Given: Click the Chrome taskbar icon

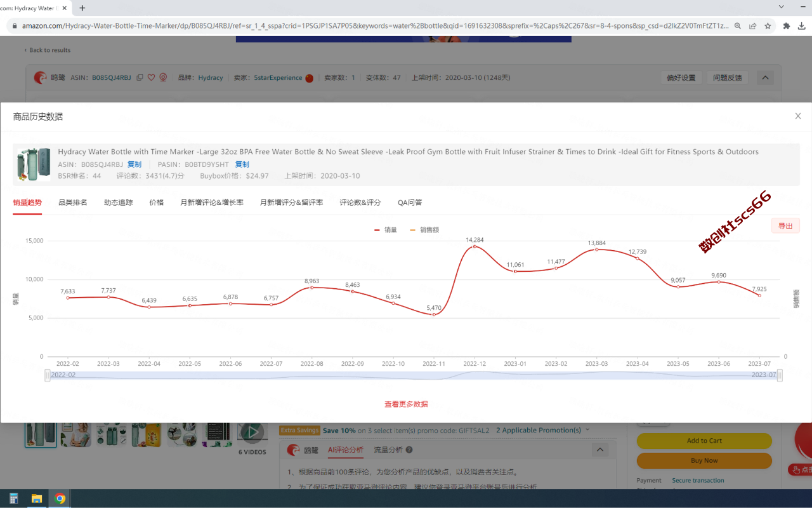Looking at the screenshot, I should click(60, 498).
